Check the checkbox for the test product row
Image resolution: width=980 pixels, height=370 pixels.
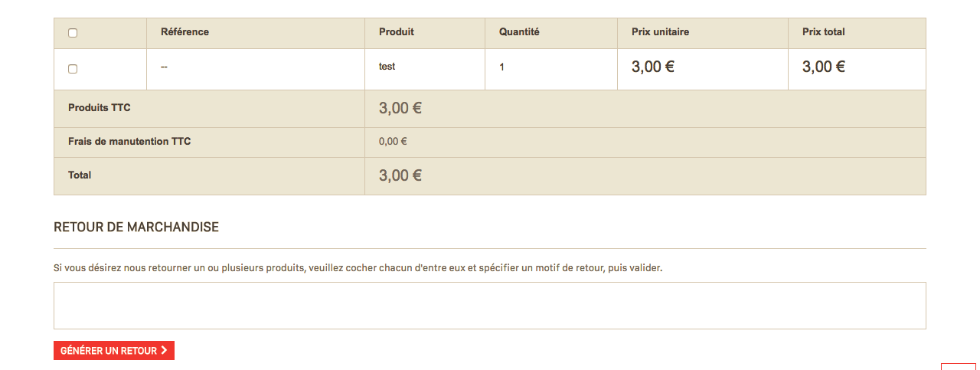(73, 69)
